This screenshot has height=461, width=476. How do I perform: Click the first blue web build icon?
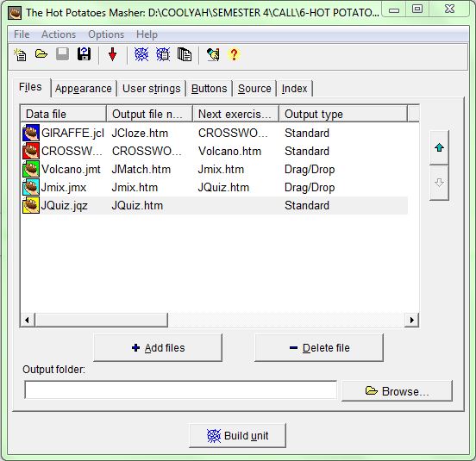[141, 54]
